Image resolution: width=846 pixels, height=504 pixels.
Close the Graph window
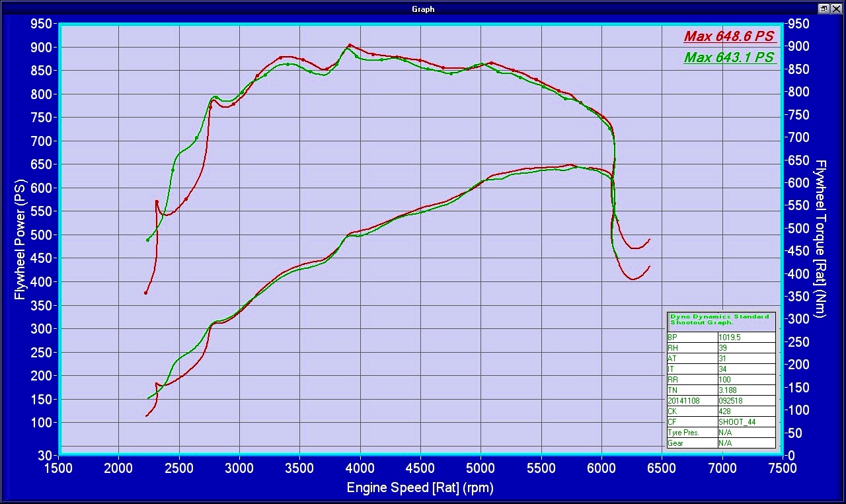click(x=836, y=9)
